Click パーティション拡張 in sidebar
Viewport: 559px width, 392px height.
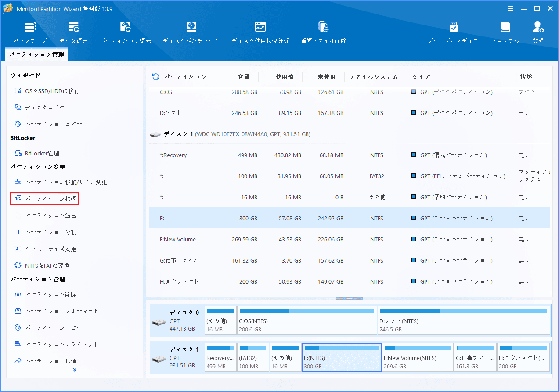coord(44,199)
